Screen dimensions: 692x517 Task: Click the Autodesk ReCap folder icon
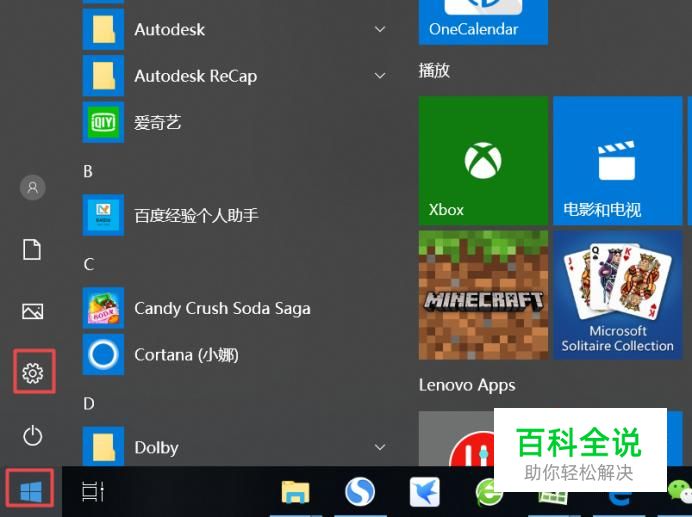click(103, 76)
